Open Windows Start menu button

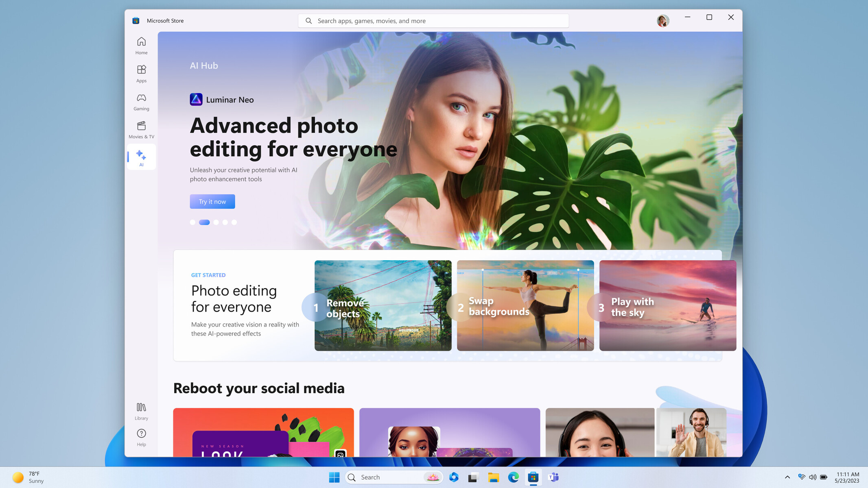coord(333,477)
